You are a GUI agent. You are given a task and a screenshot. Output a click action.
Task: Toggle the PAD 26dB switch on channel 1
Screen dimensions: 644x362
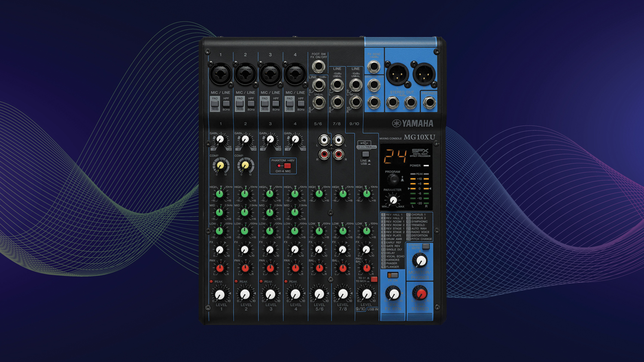215,104
